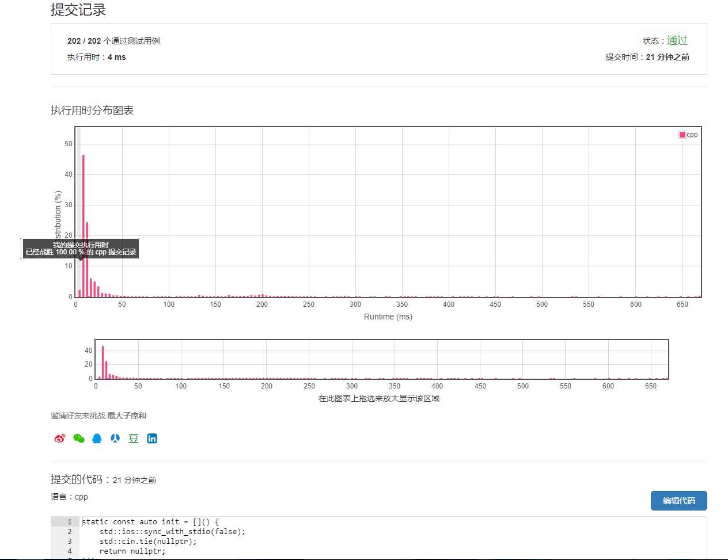This screenshot has width=728, height=560.
Task: Share via the Douban icon
Action: tap(134, 439)
